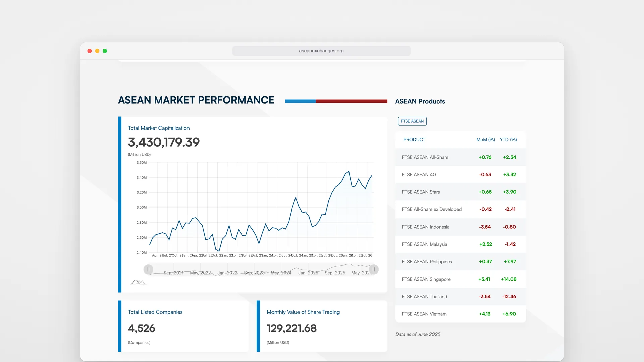644x362 pixels.
Task: Click the -12.46 YTD value for Thailand
Action: tap(509, 296)
